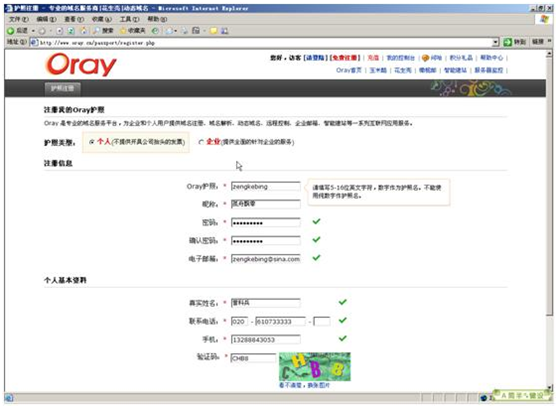Click the green Back arrow icon
The image size is (558, 408).
11,31
